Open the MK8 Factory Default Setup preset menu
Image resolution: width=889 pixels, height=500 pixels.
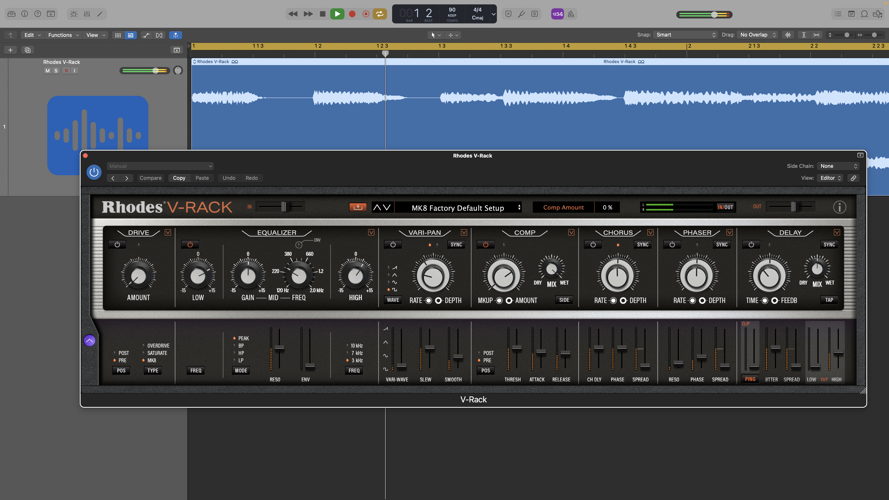point(458,207)
